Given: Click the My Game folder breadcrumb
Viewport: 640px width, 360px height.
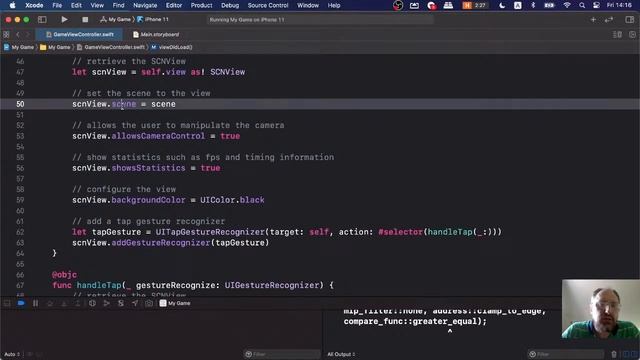Looking at the screenshot, I should click(x=55, y=47).
